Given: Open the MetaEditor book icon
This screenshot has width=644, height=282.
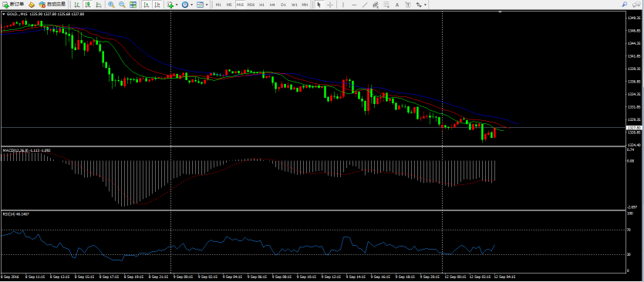Looking at the screenshot, I should [x=31, y=5].
